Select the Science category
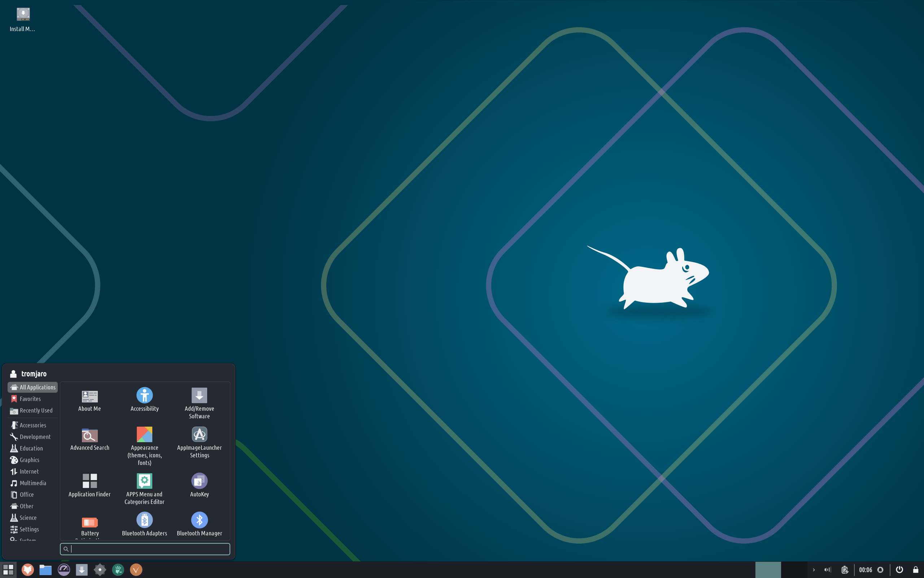 [x=33, y=518]
